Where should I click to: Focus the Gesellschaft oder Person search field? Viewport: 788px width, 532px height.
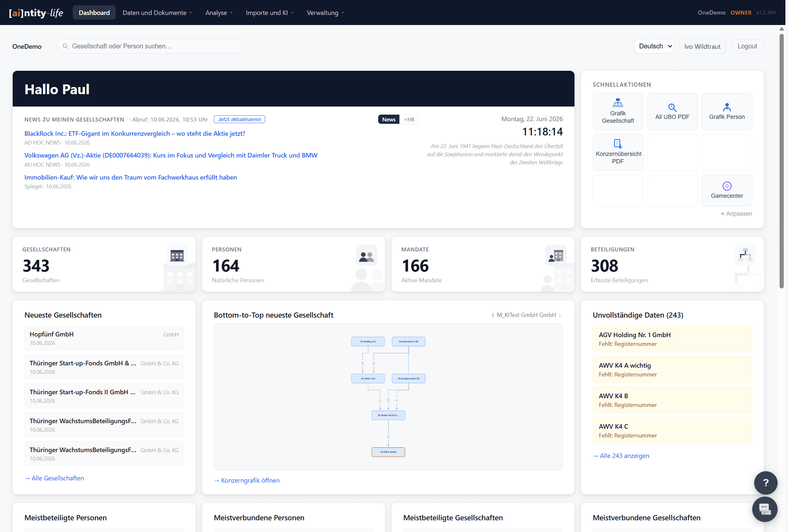(x=149, y=46)
